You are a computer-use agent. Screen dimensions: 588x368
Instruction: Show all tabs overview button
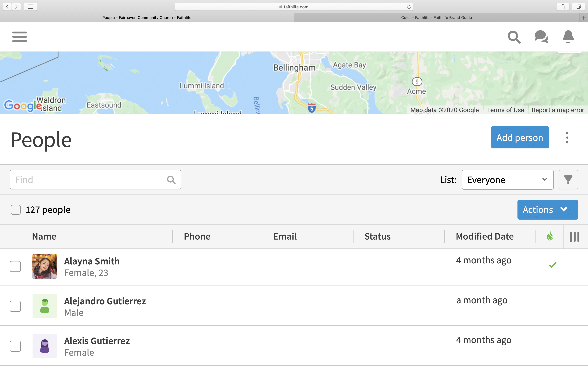(x=579, y=7)
